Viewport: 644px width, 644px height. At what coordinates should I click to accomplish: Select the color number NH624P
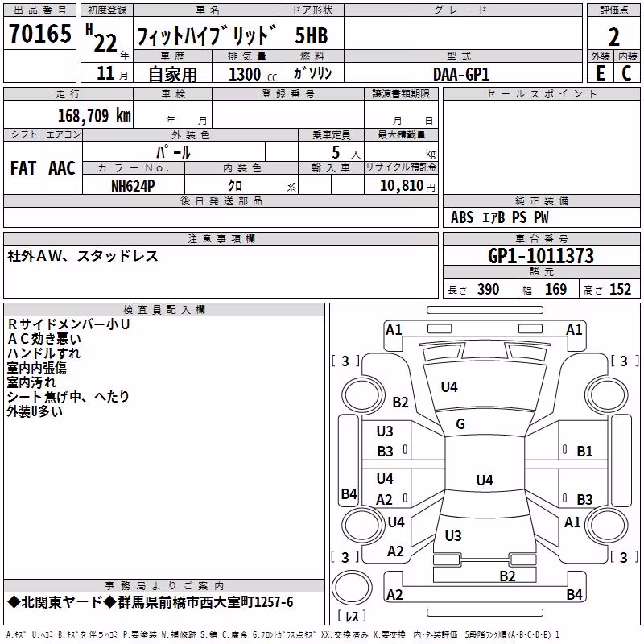133,186
